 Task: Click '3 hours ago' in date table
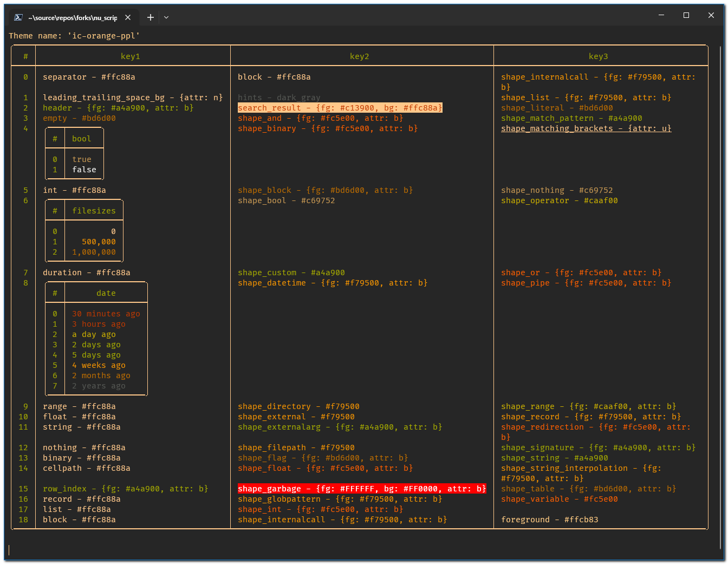99,324
